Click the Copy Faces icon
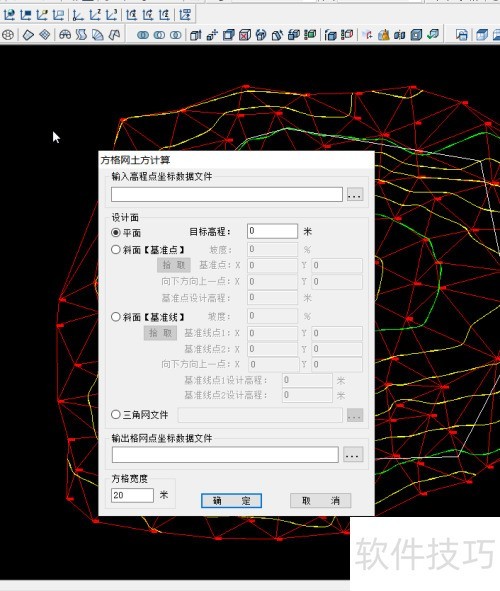The height and width of the screenshot is (591, 500). pos(294,35)
